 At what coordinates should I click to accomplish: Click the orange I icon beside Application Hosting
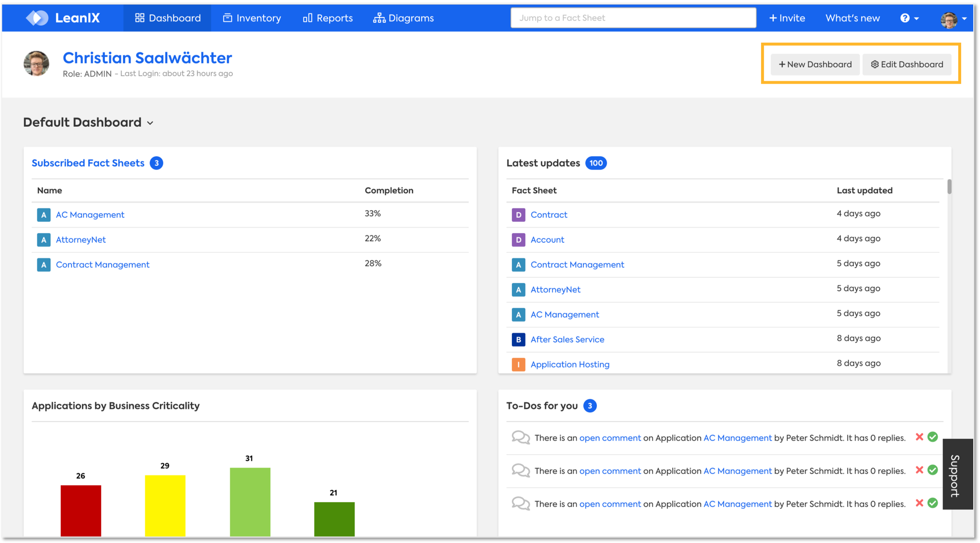tap(518, 364)
